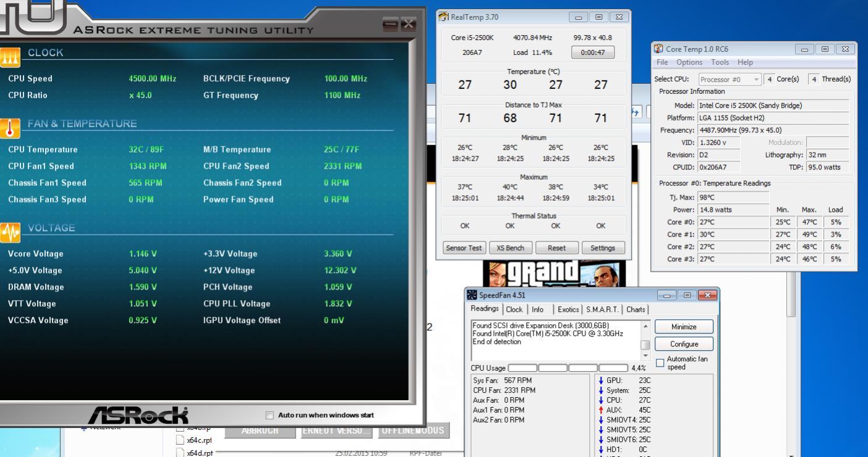Click the ERNEUT VERSU... button

pyautogui.click(x=336, y=430)
